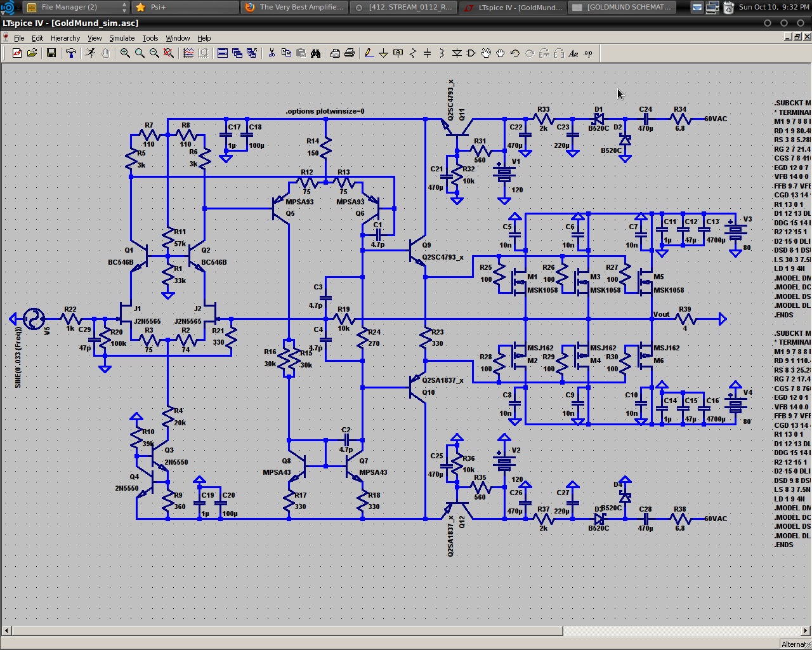Switch to '[412. STREAM_0112_R...' taskbar window

point(403,7)
